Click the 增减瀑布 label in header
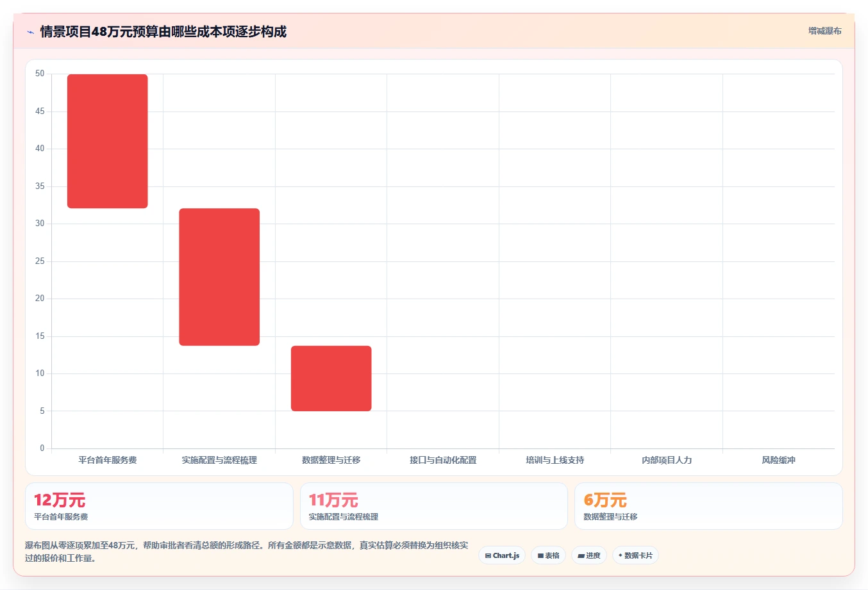The image size is (868, 590). point(824,31)
